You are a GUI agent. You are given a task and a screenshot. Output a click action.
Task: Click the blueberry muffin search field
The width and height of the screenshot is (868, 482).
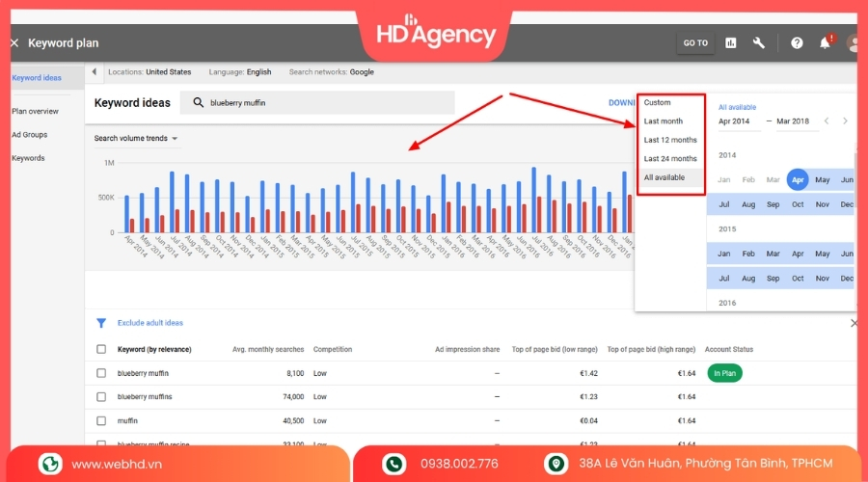click(x=317, y=103)
